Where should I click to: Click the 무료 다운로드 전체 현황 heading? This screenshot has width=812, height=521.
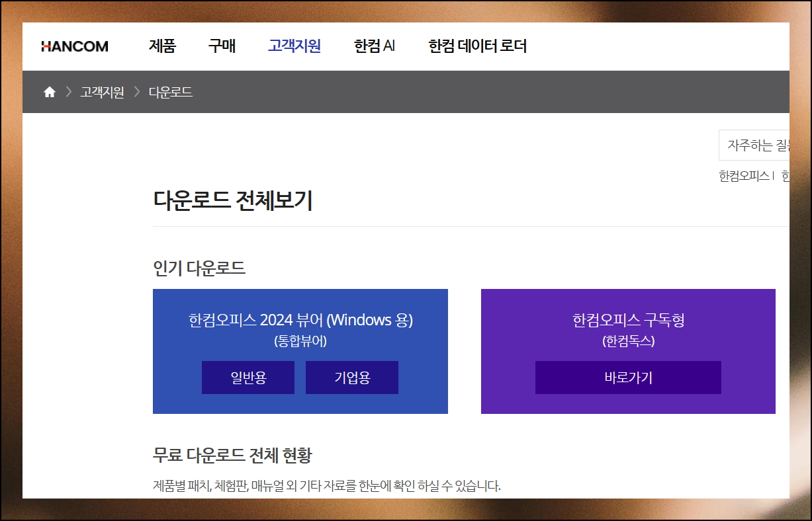(x=232, y=456)
